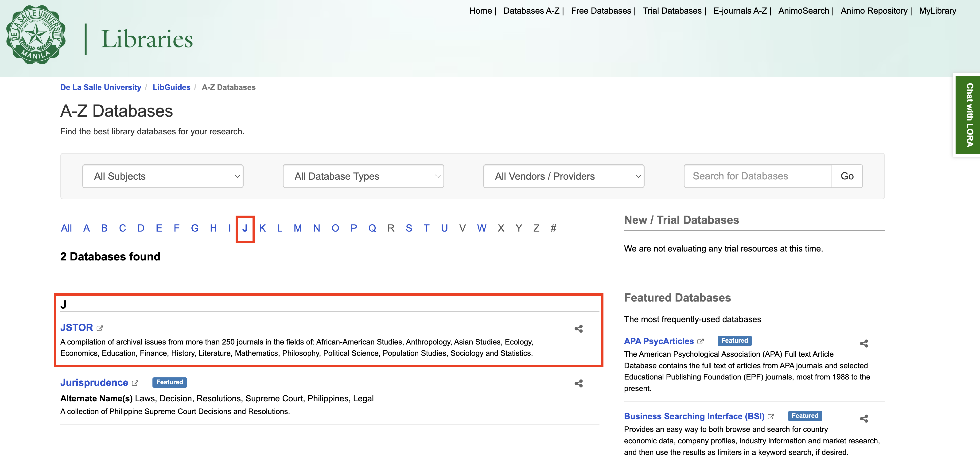980x461 pixels.
Task: Click the '2 Databases found' text
Action: [x=110, y=257]
